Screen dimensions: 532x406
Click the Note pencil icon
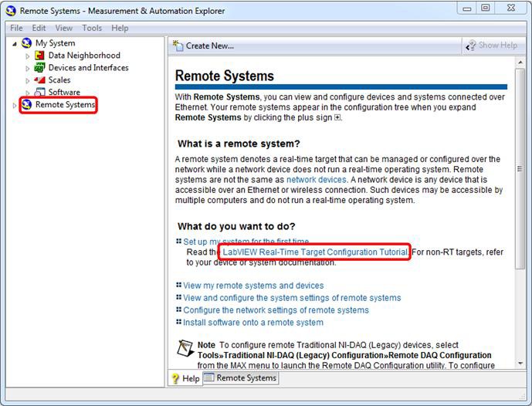pyautogui.click(x=185, y=348)
